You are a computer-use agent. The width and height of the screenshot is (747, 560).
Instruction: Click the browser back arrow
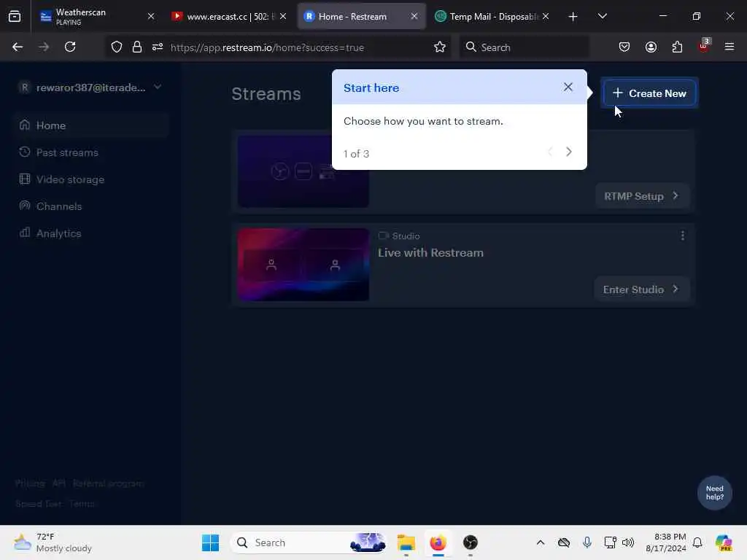(18, 47)
